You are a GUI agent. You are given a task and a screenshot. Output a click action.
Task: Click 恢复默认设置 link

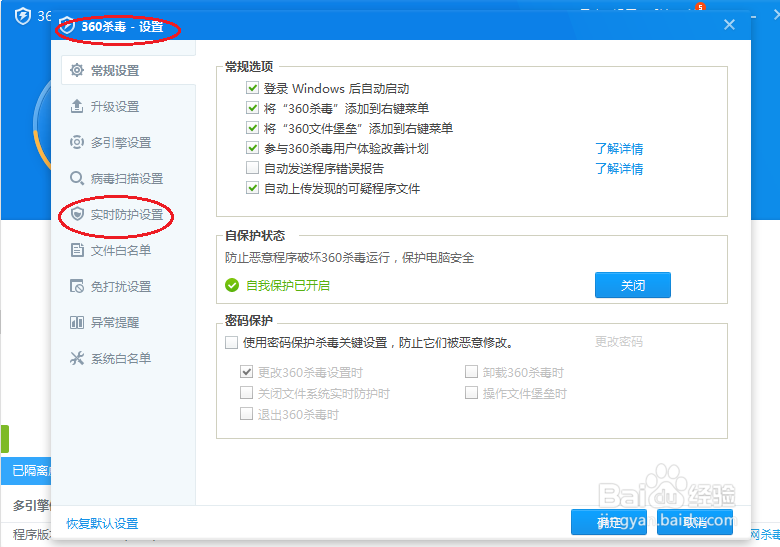[102, 523]
